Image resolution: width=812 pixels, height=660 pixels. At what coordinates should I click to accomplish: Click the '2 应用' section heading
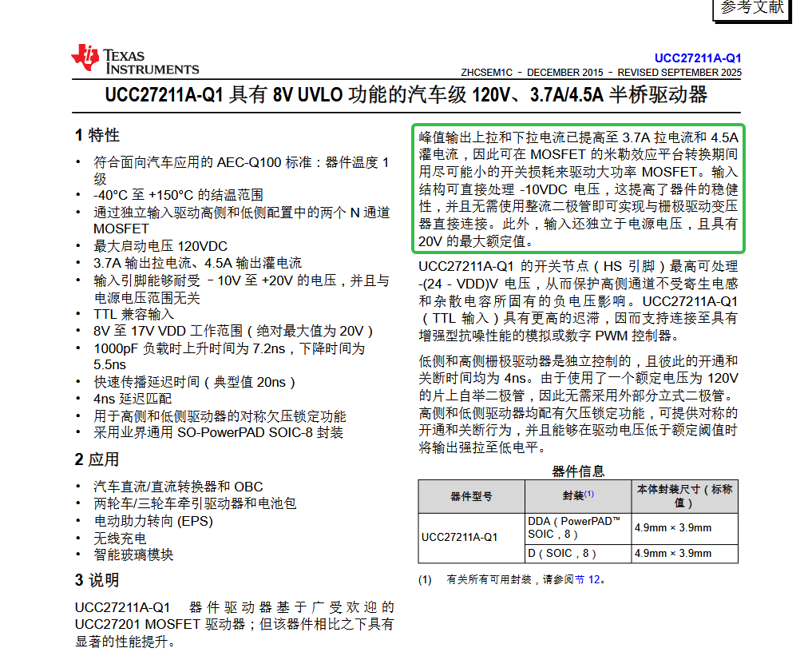97,459
